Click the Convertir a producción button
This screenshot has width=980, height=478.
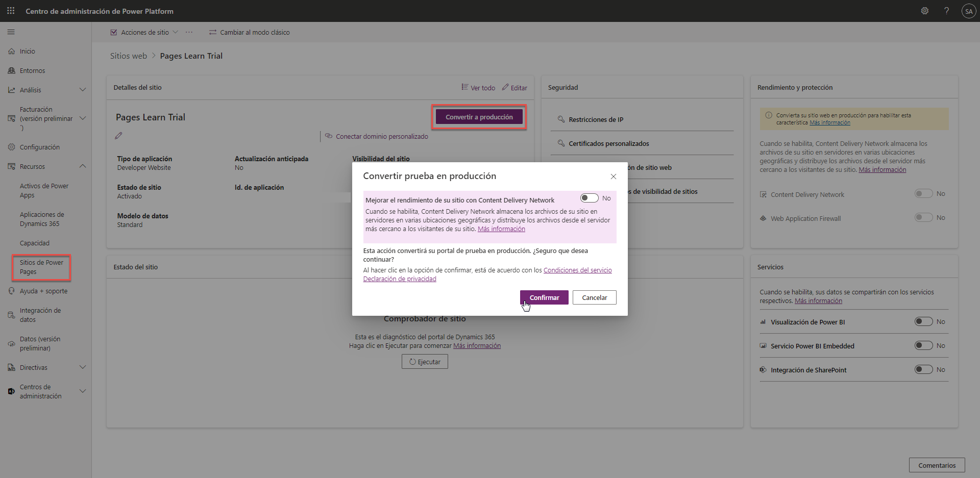click(x=479, y=117)
